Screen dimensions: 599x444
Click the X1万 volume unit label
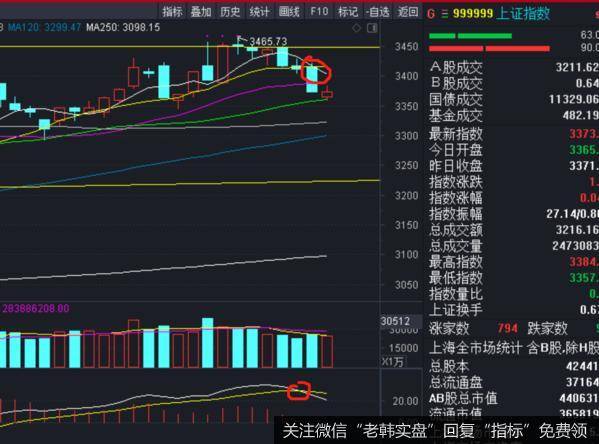[392, 362]
